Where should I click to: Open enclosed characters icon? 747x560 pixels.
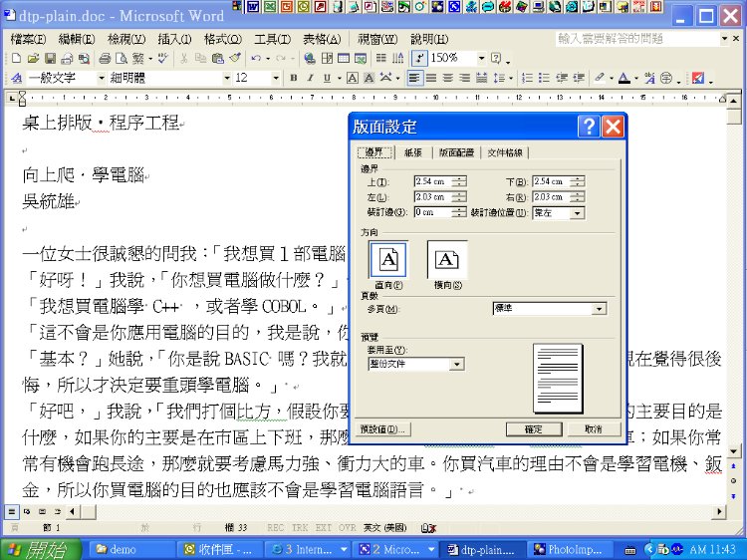tap(666, 78)
